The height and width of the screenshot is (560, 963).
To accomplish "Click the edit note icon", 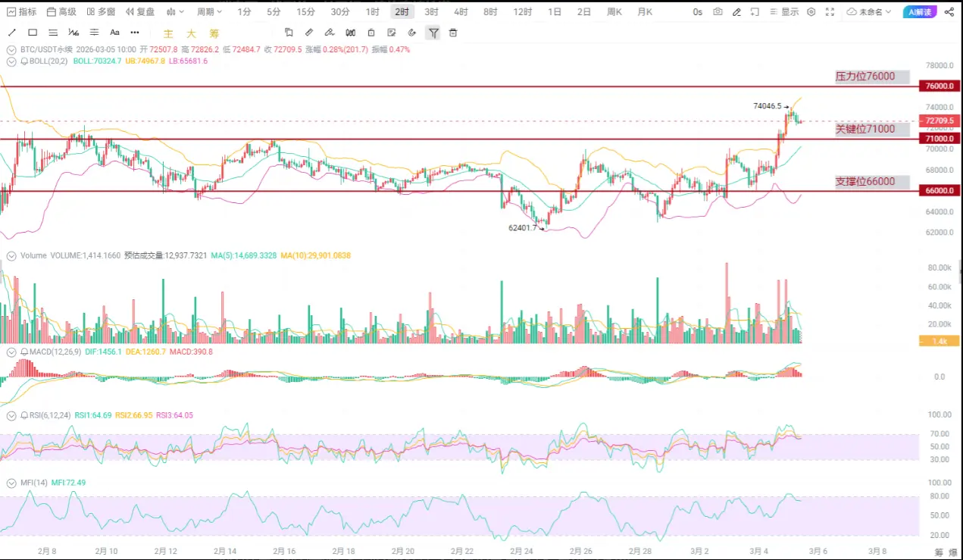I will pyautogui.click(x=391, y=33).
